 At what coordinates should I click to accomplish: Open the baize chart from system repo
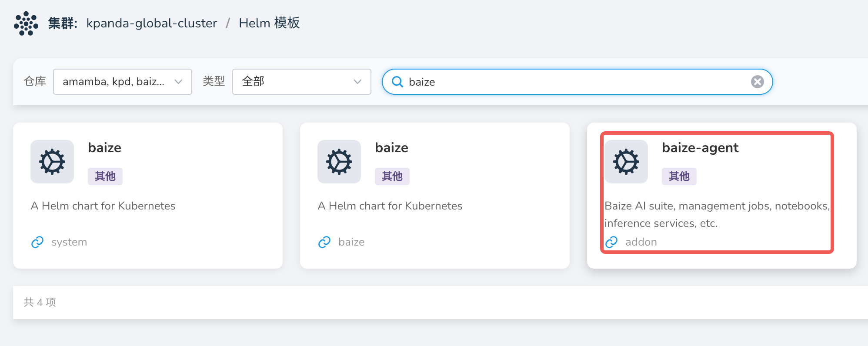click(x=104, y=148)
